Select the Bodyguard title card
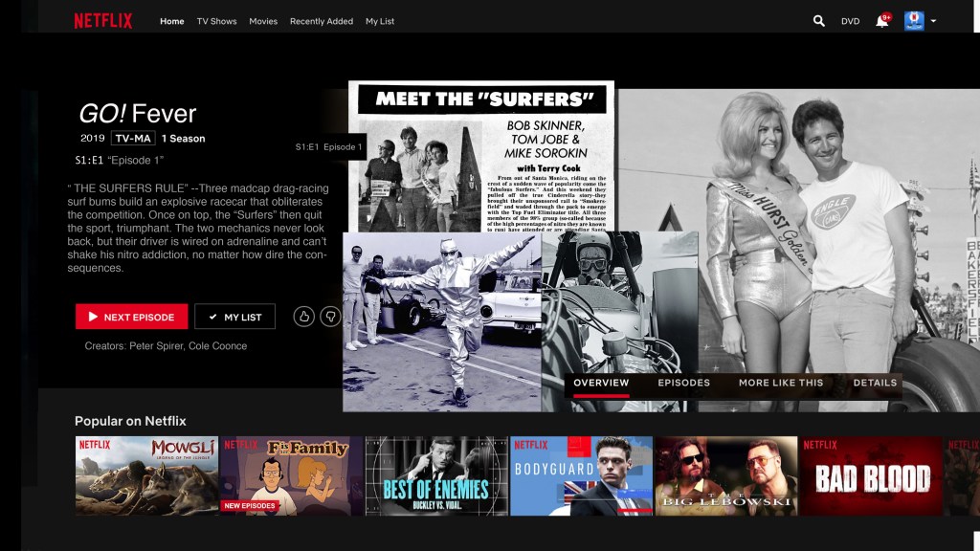 (x=581, y=475)
